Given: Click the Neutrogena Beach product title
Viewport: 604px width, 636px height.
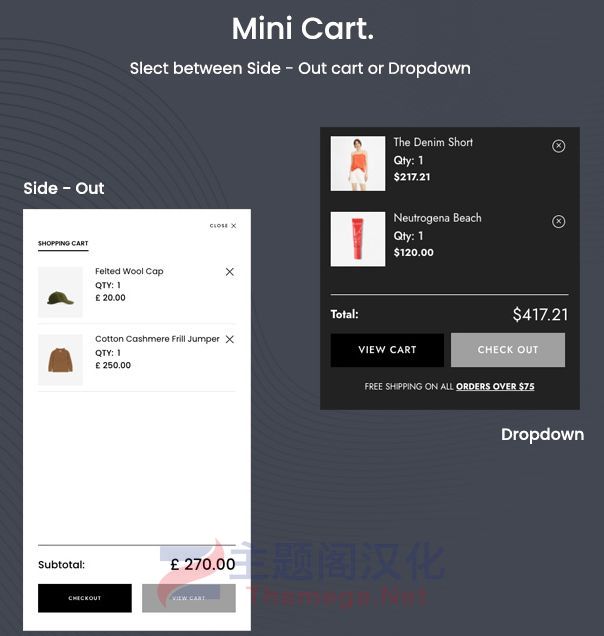Looking at the screenshot, I should pyautogui.click(x=437, y=218).
